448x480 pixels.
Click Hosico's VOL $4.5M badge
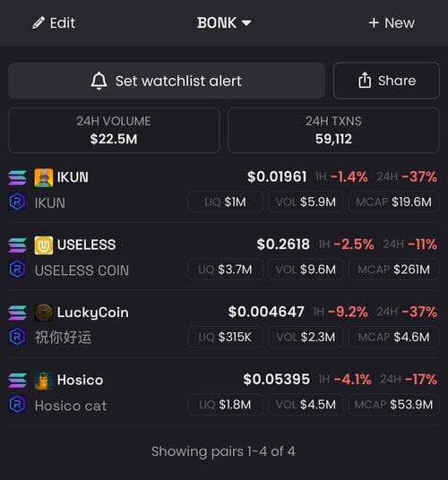(306, 405)
